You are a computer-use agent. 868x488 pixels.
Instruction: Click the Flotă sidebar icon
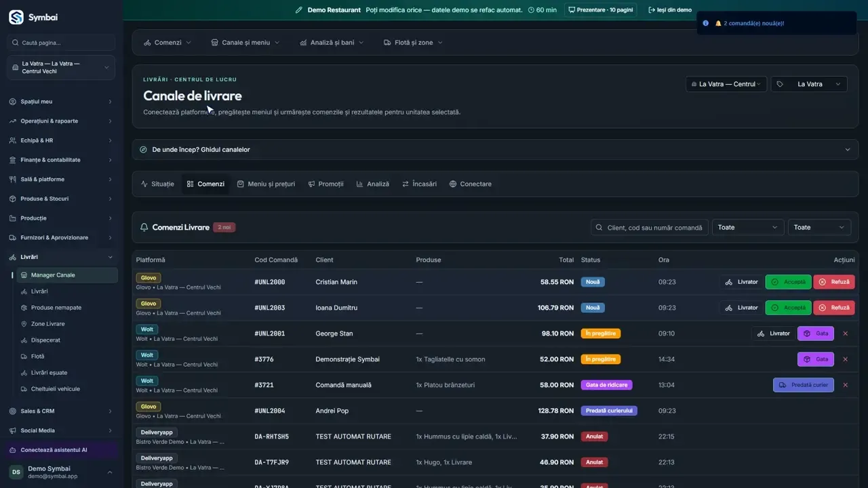24,357
